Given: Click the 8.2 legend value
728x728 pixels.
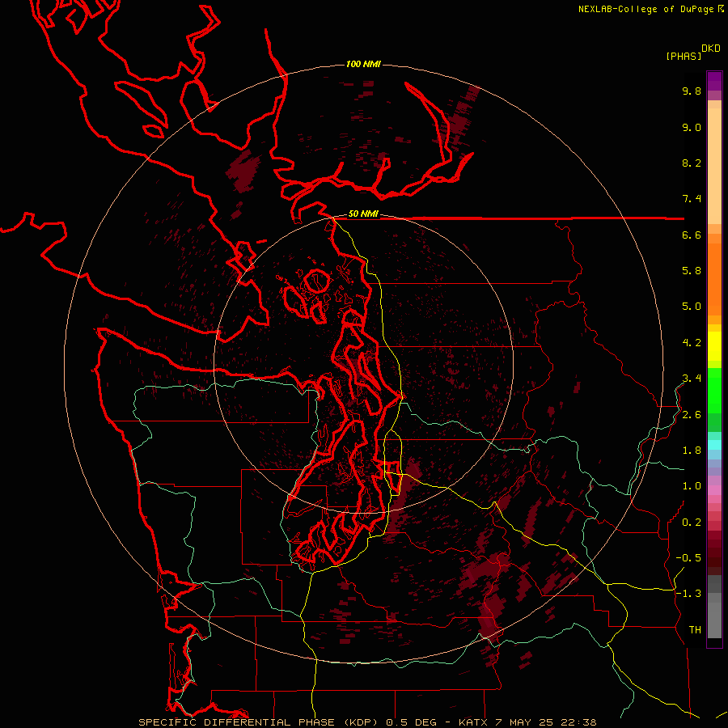Looking at the screenshot, I should 692,163.
